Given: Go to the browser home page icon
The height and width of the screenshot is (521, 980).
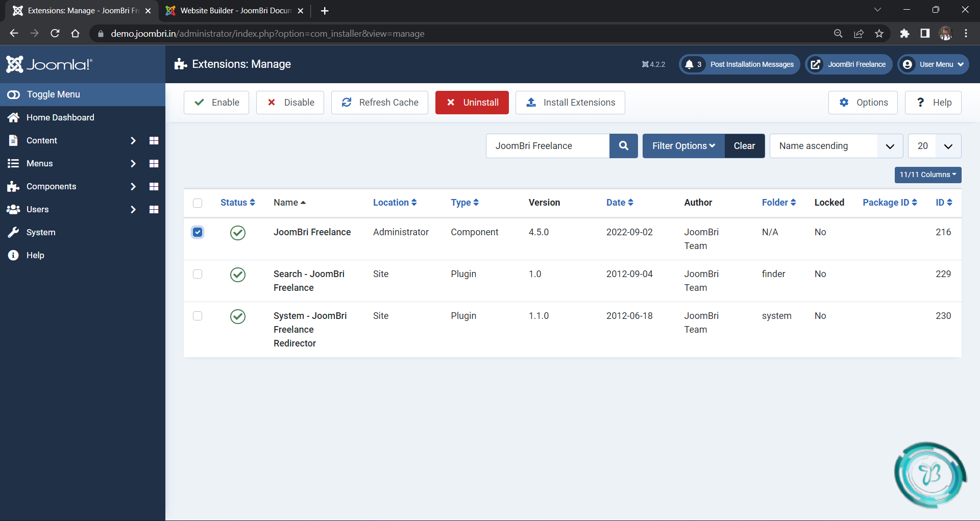Looking at the screenshot, I should click(x=76, y=34).
